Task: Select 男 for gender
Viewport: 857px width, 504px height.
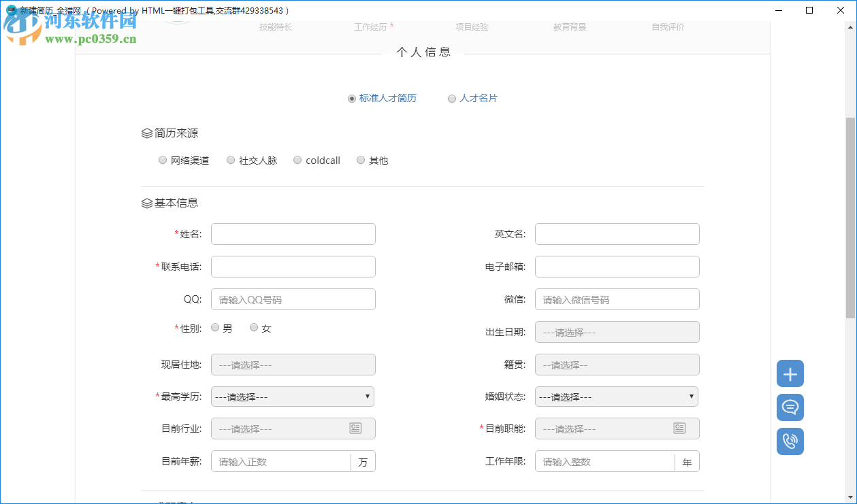Action: tap(215, 327)
